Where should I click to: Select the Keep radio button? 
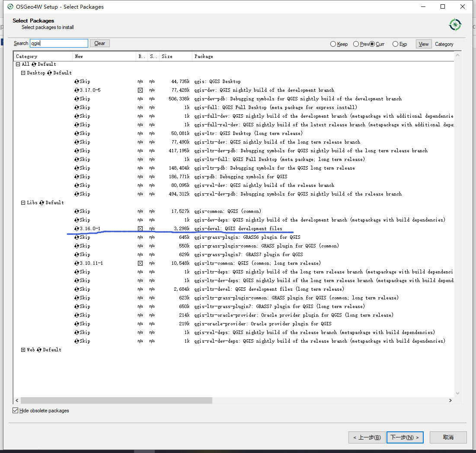tap(333, 44)
